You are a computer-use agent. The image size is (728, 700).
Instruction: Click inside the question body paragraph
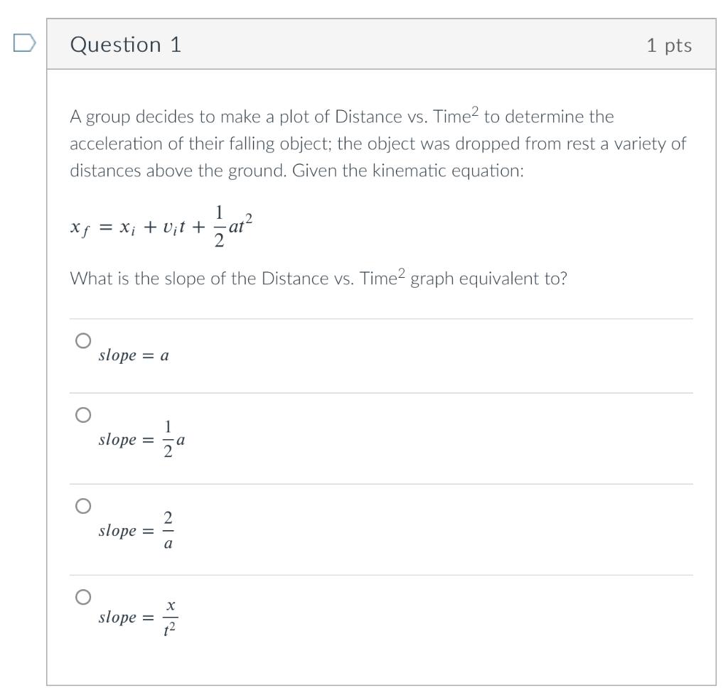coord(377,142)
